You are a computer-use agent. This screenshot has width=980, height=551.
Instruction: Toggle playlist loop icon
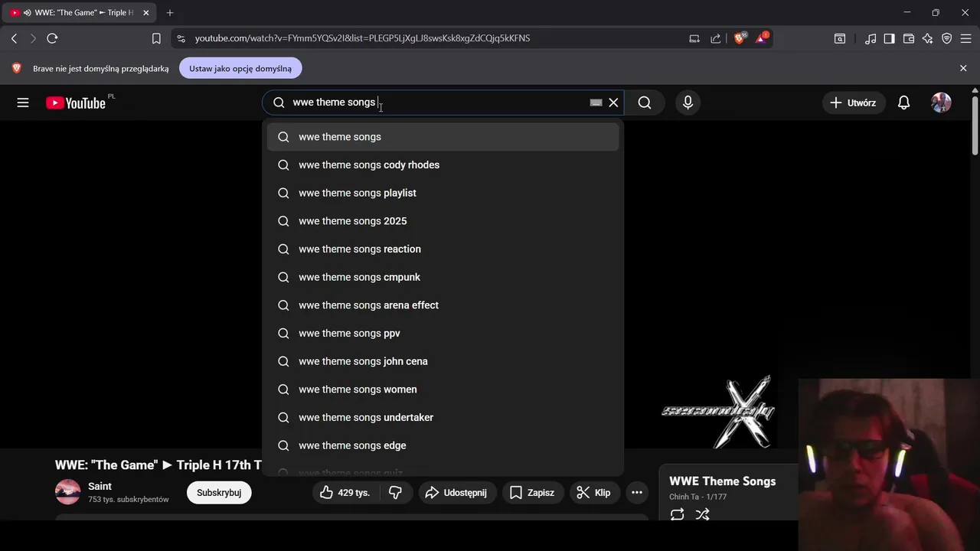click(677, 515)
